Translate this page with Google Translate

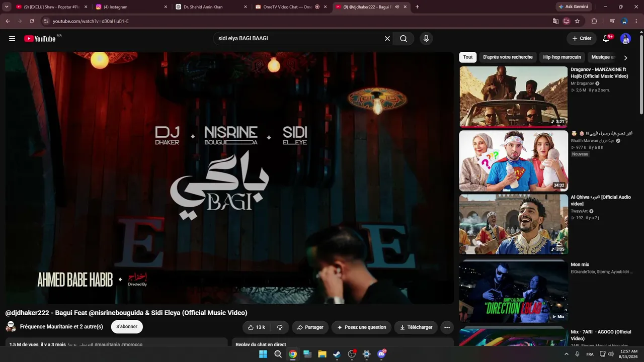click(x=555, y=21)
